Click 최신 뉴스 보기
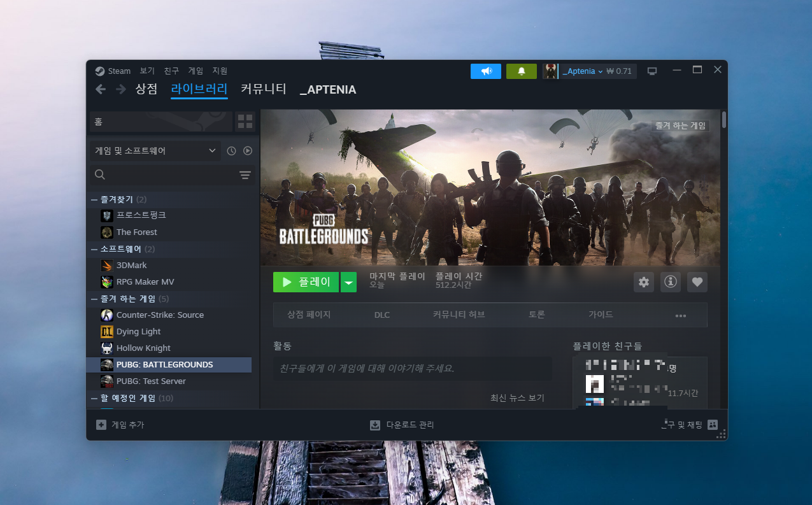Screen dimensions: 812x505 coord(517,398)
